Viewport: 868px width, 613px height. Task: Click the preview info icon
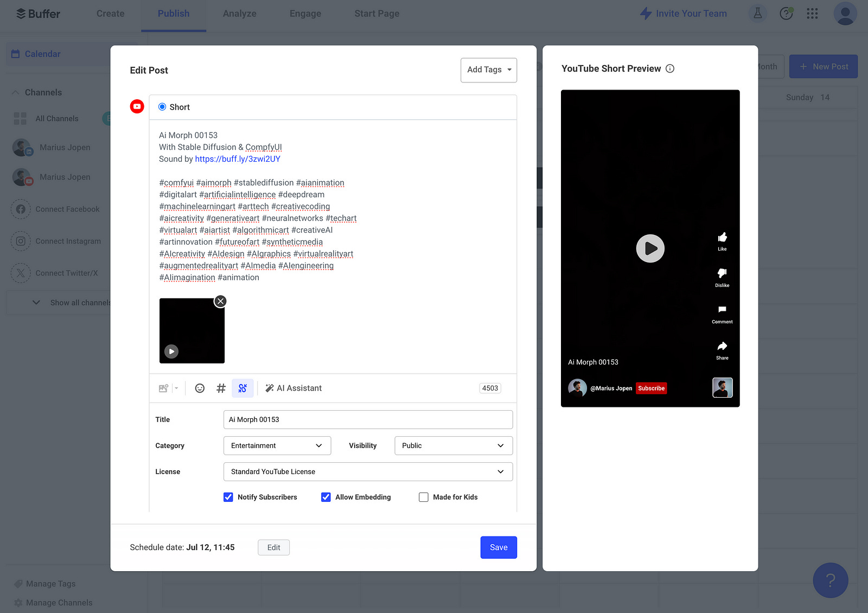point(670,69)
